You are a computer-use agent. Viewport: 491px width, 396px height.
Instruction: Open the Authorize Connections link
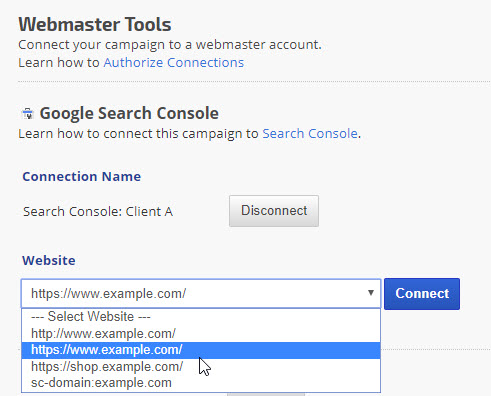pyautogui.click(x=174, y=63)
